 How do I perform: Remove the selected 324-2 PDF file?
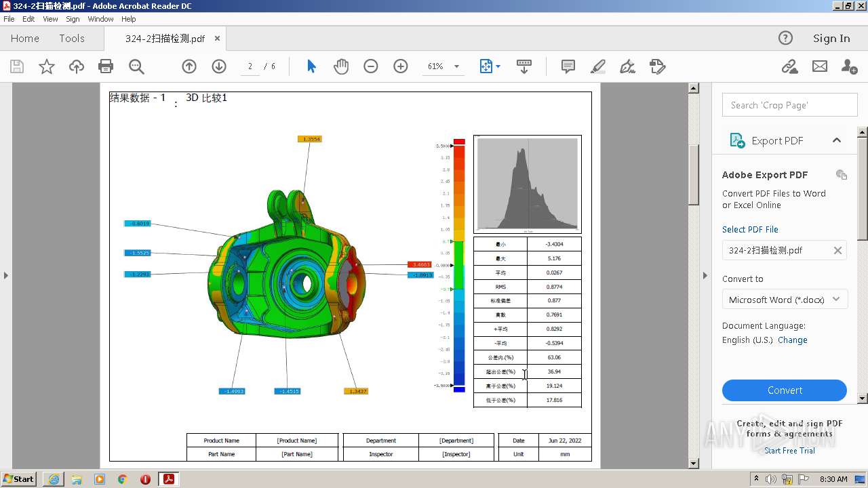click(x=837, y=250)
